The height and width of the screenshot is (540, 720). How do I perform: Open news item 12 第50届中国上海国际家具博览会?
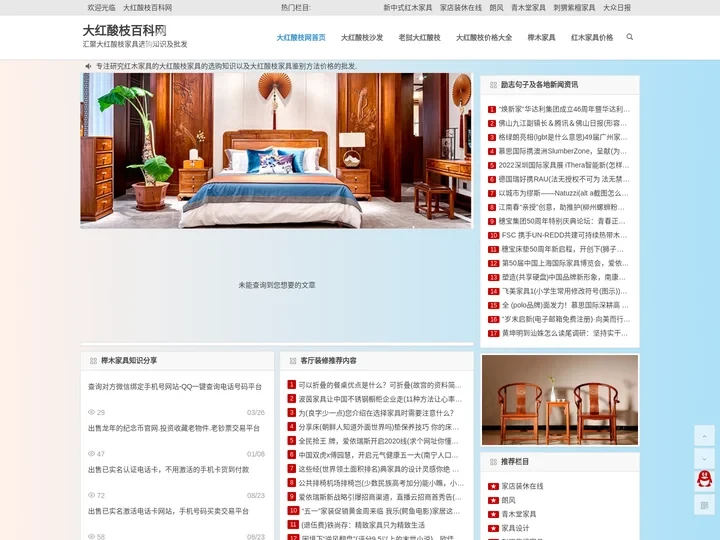click(x=565, y=264)
